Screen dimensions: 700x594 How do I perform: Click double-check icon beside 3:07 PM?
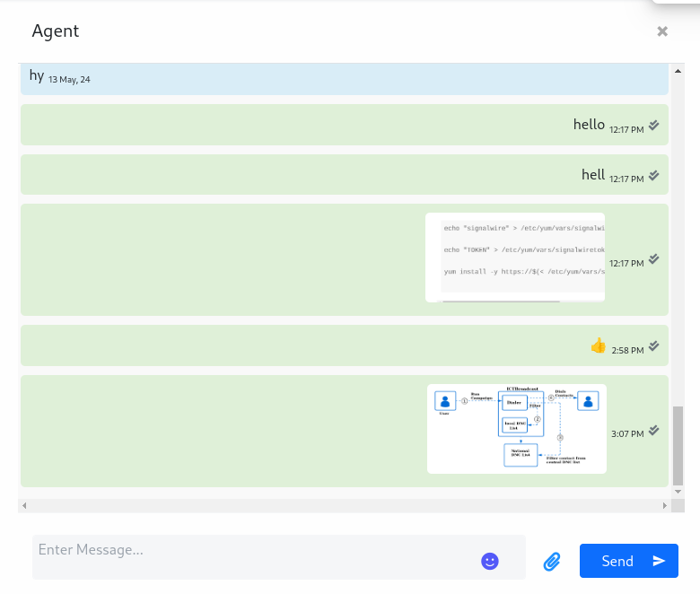point(654,430)
